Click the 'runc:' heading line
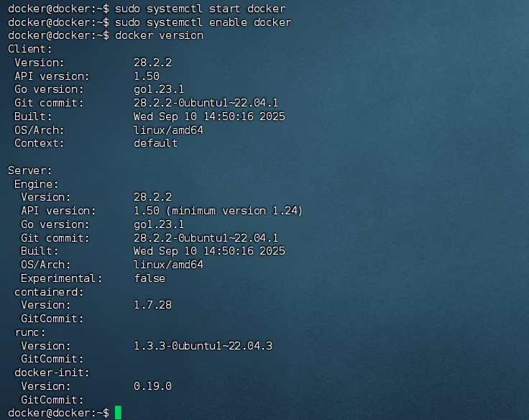This screenshot has width=529, height=420. tap(29, 332)
